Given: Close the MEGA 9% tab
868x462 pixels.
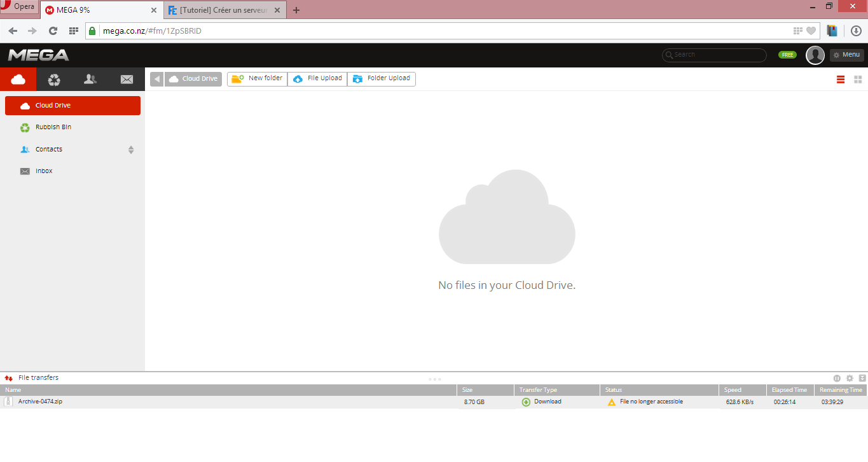Looking at the screenshot, I should tap(153, 10).
